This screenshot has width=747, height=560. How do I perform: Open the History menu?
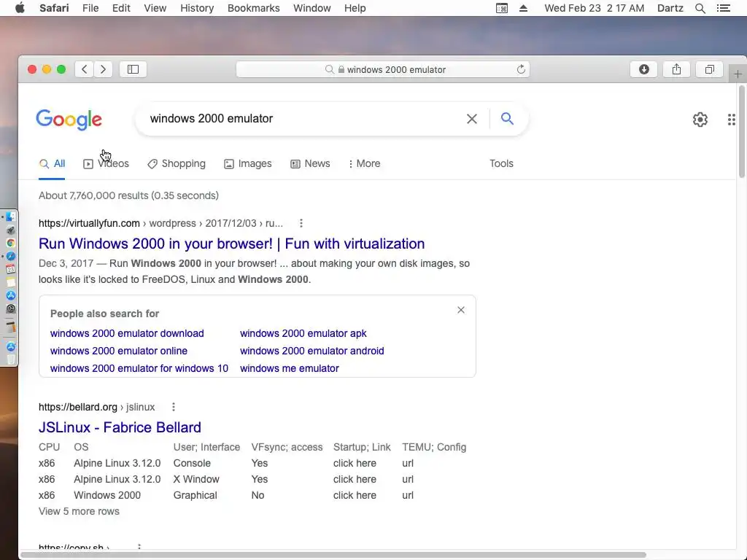point(197,8)
